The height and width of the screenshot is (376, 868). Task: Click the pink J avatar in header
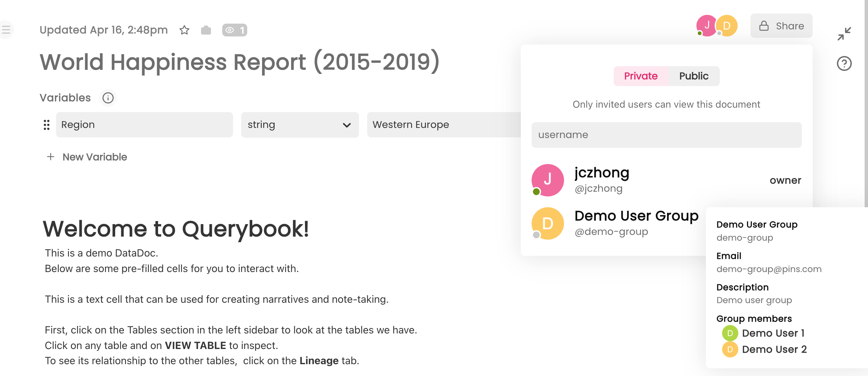pyautogui.click(x=706, y=25)
